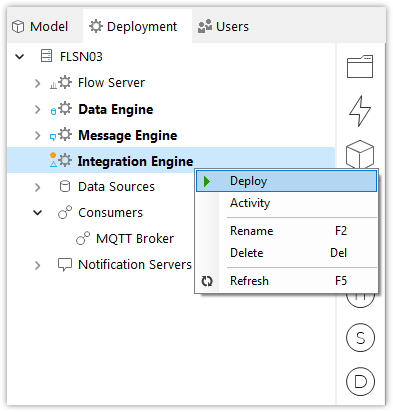Click the Integration Engine gear icon
393x412 pixels.
[65, 160]
